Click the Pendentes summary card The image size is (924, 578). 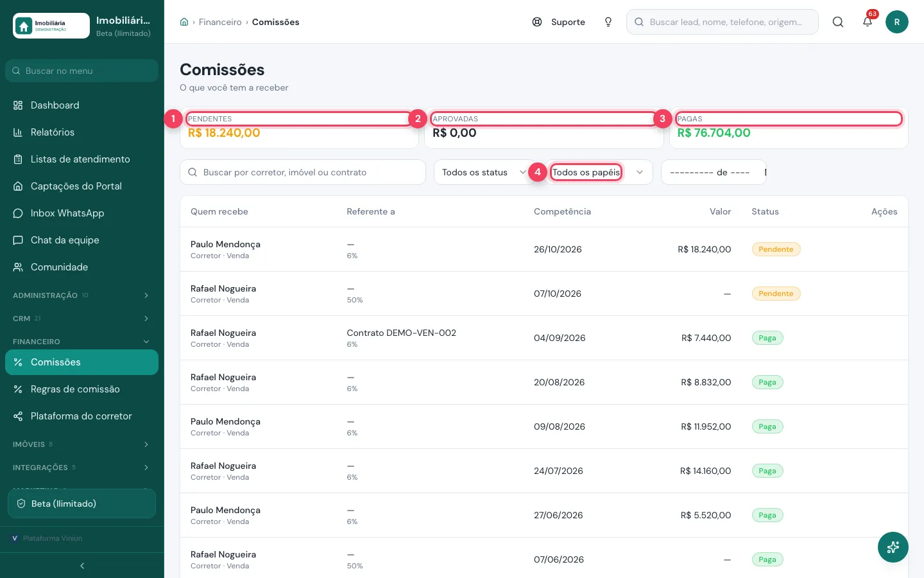click(x=300, y=128)
